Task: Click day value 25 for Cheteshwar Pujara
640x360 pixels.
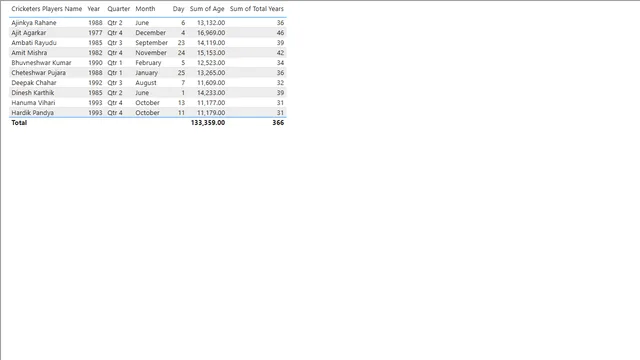Action: click(x=181, y=73)
